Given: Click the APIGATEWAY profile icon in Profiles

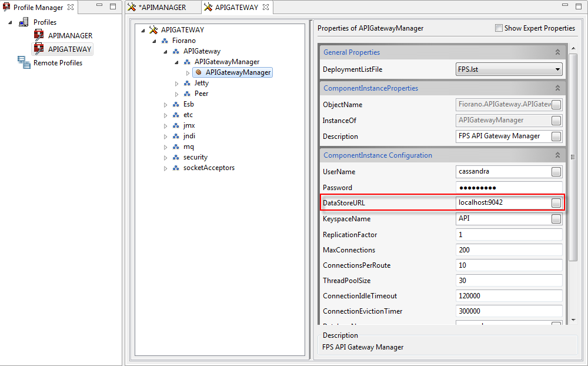Looking at the screenshot, I should pos(39,49).
